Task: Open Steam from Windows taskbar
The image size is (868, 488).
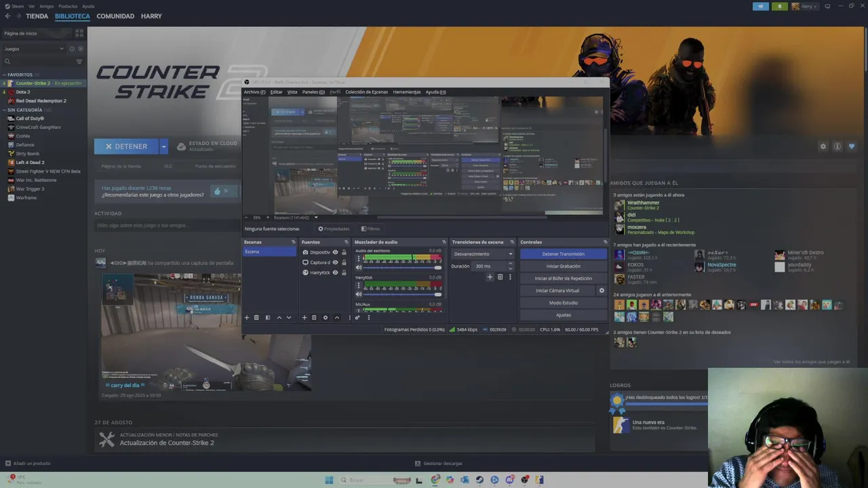Action: point(479,480)
